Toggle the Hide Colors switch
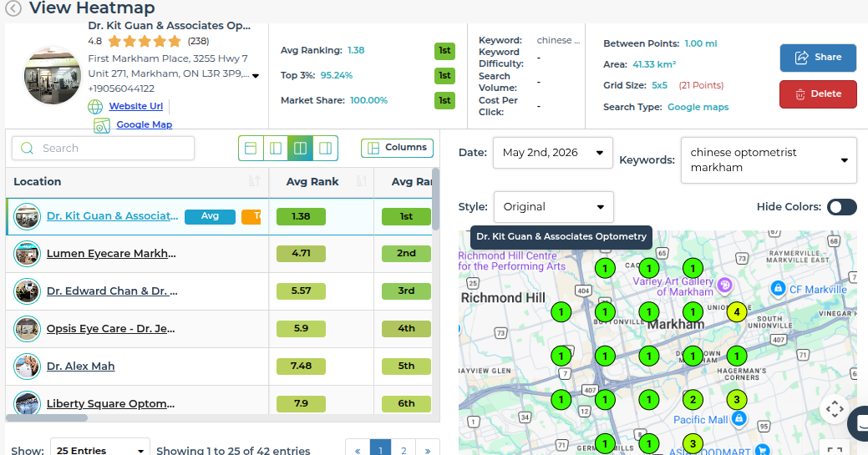The width and height of the screenshot is (868, 455). [x=841, y=207]
